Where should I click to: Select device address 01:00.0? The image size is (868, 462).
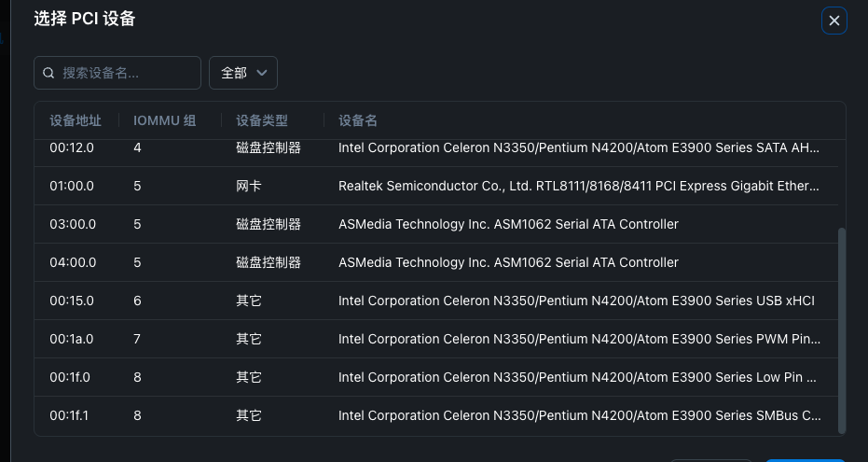click(72, 186)
